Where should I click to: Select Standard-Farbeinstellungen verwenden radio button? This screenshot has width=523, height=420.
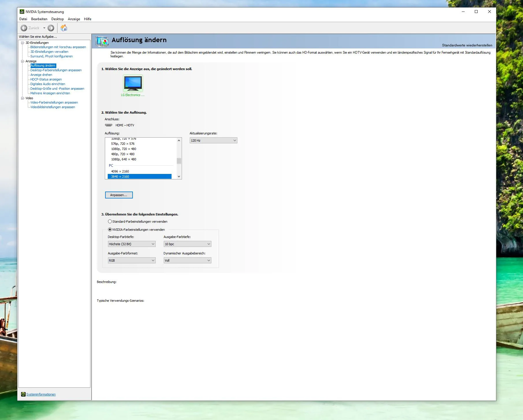tap(110, 222)
